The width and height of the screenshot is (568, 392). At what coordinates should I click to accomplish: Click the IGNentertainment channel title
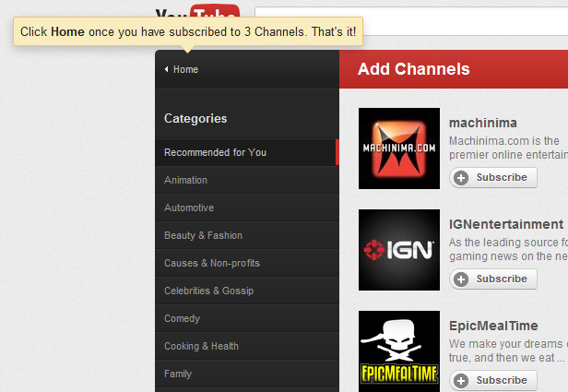coord(506,224)
